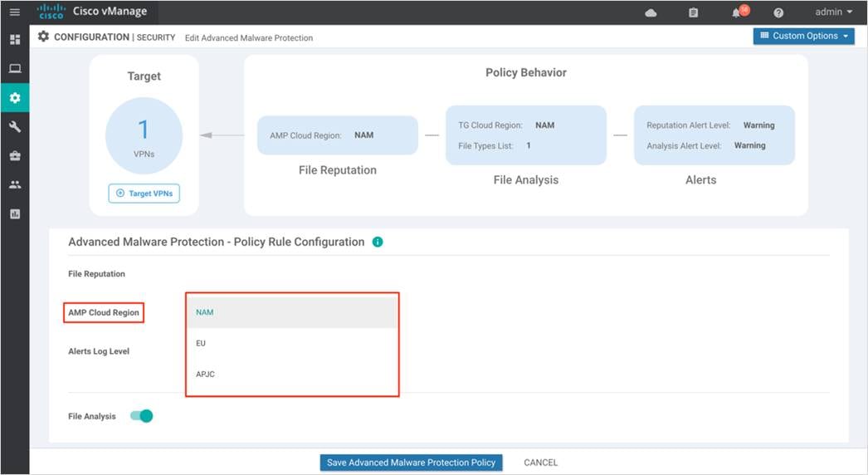868x475 pixels.
Task: Click the policy rule info icon
Action: (x=378, y=242)
